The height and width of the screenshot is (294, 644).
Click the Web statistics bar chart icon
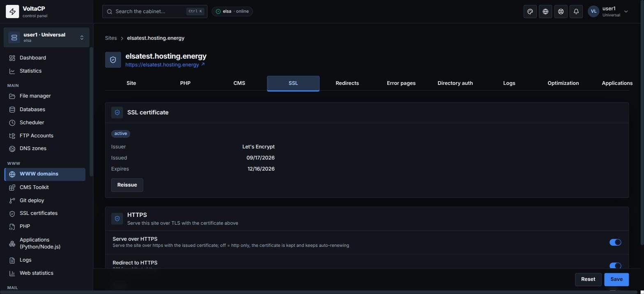12,273
